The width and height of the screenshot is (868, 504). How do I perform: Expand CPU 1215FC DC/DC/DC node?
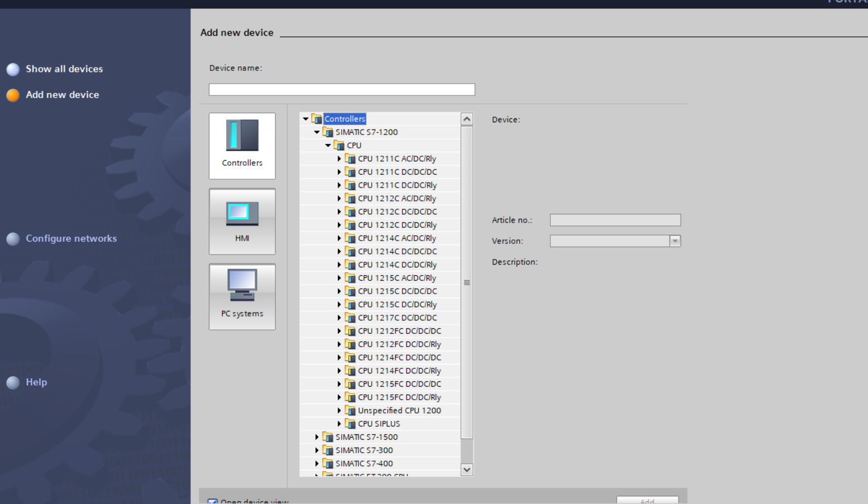(339, 384)
